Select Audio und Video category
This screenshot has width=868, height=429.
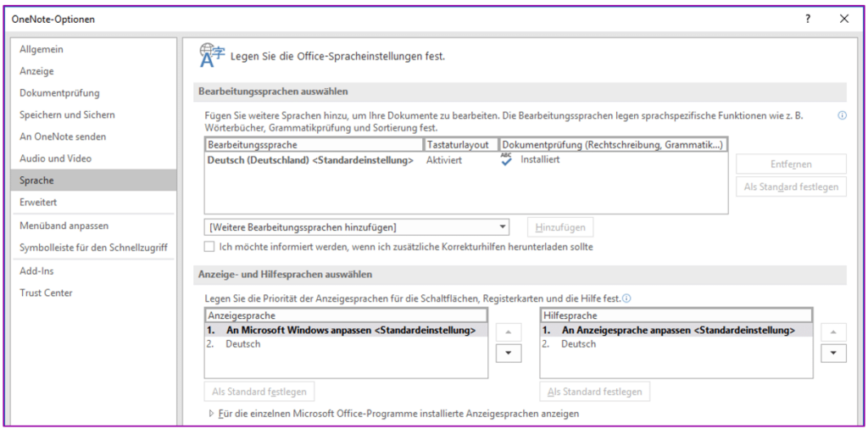click(94, 159)
